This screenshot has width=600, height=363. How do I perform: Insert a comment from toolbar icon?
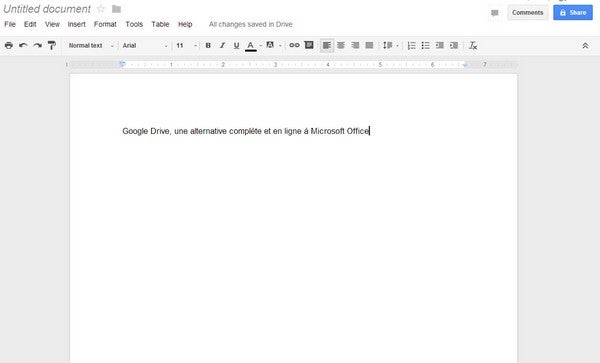[309, 45]
